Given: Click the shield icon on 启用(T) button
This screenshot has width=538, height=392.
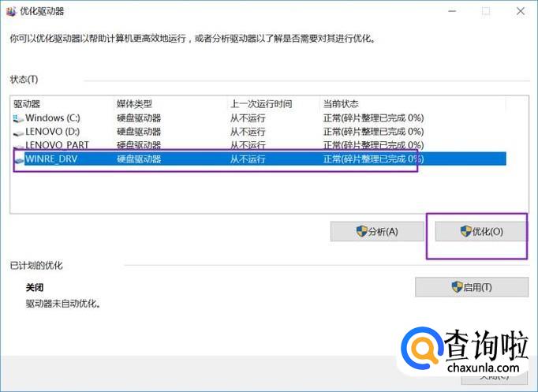Looking at the screenshot, I should pyautogui.click(x=457, y=287).
